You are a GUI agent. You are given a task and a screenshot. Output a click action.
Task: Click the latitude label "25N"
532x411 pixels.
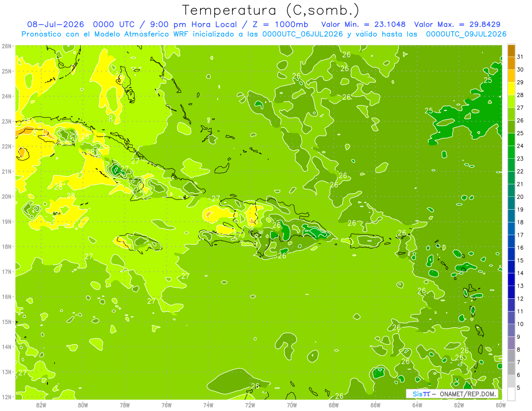pyautogui.click(x=7, y=71)
